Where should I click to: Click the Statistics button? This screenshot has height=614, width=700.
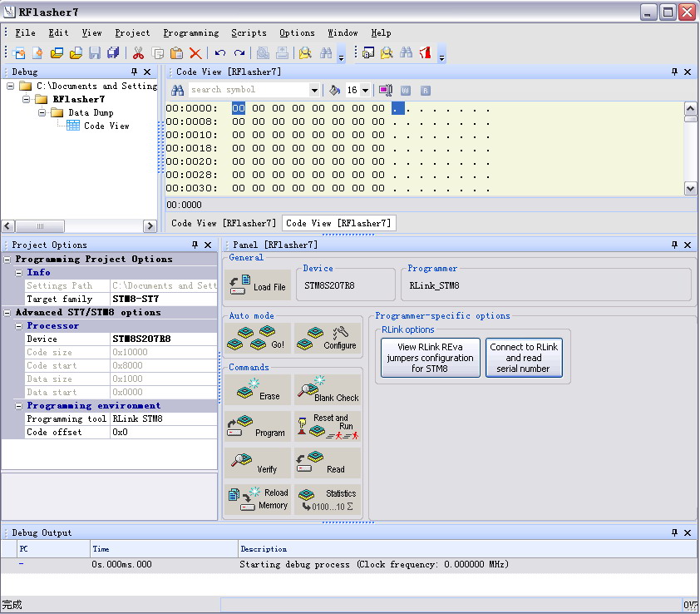[x=328, y=499]
